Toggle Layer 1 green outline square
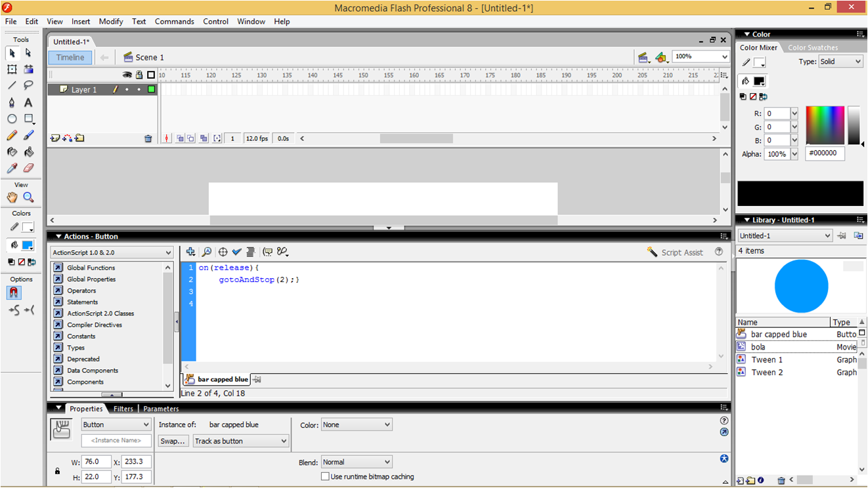 point(151,90)
